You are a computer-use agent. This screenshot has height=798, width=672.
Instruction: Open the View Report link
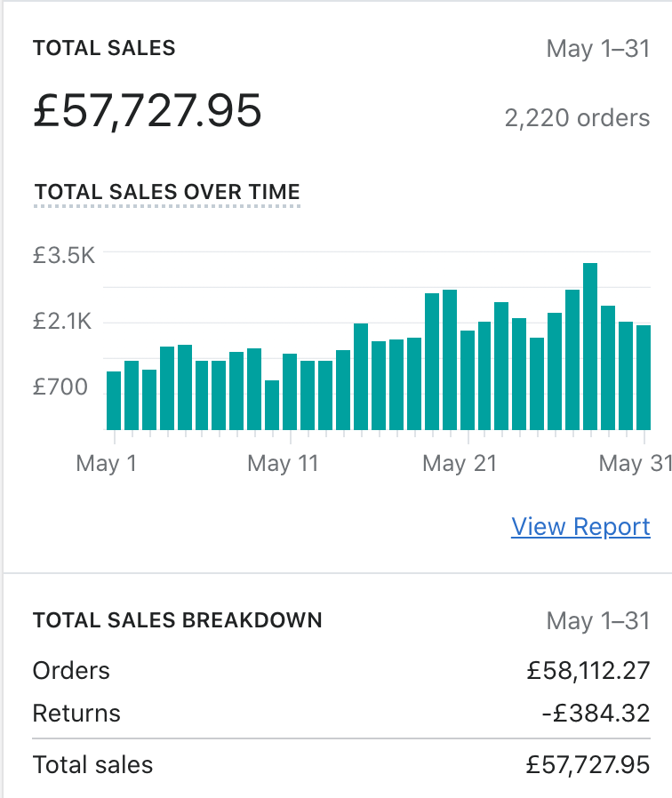click(x=580, y=527)
